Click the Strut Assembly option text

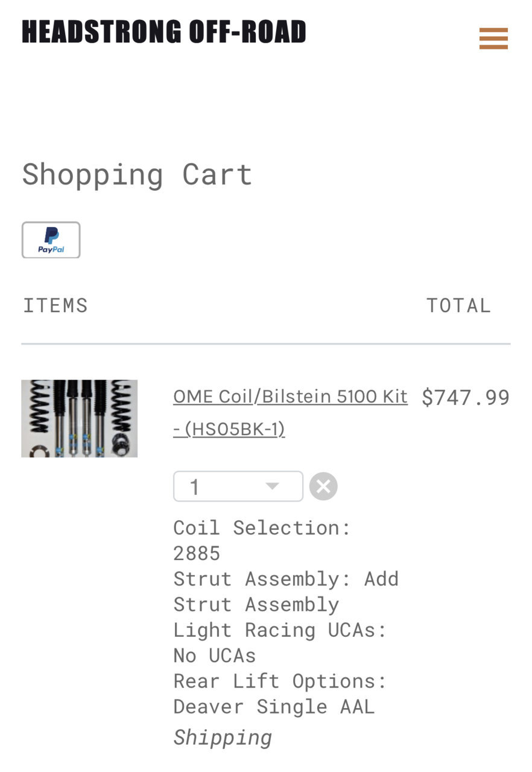pyautogui.click(x=286, y=592)
